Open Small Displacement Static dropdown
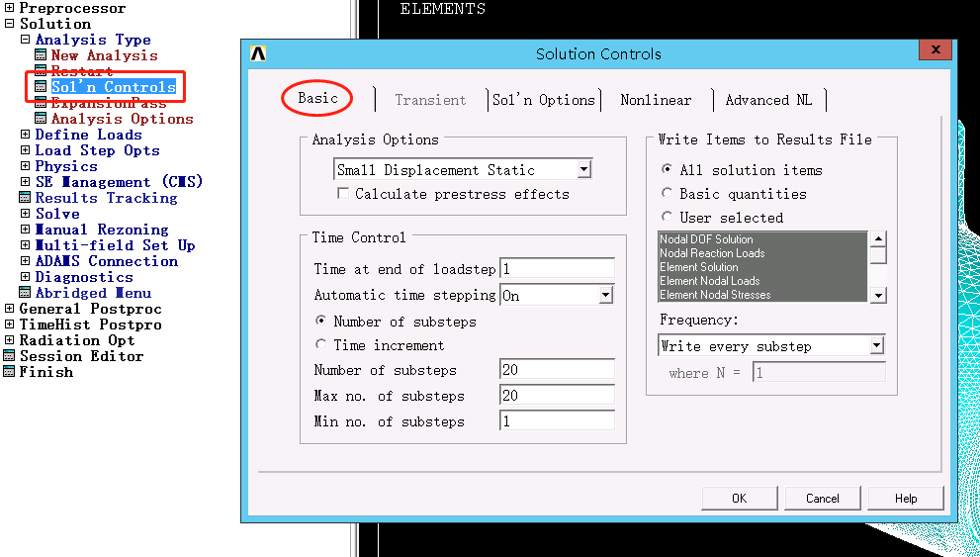This screenshot has width=980, height=557. point(583,169)
